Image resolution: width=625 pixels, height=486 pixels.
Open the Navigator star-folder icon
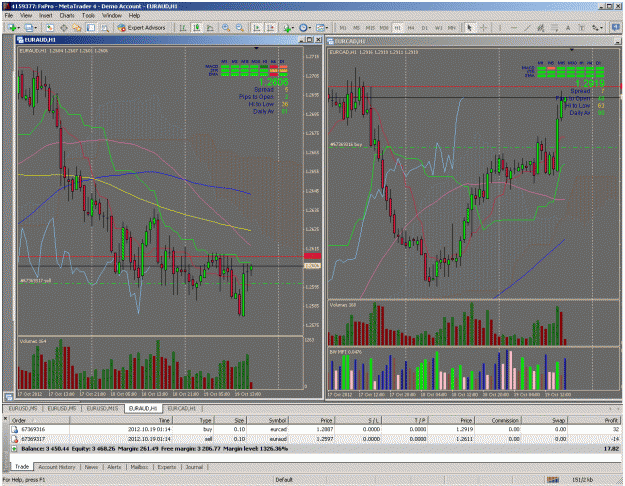[77, 28]
